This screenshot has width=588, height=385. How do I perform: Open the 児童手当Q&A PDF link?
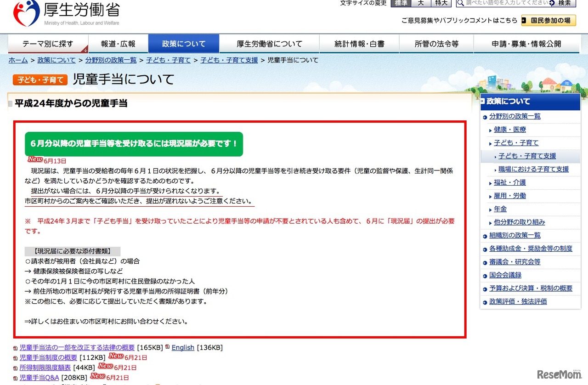(x=40, y=378)
